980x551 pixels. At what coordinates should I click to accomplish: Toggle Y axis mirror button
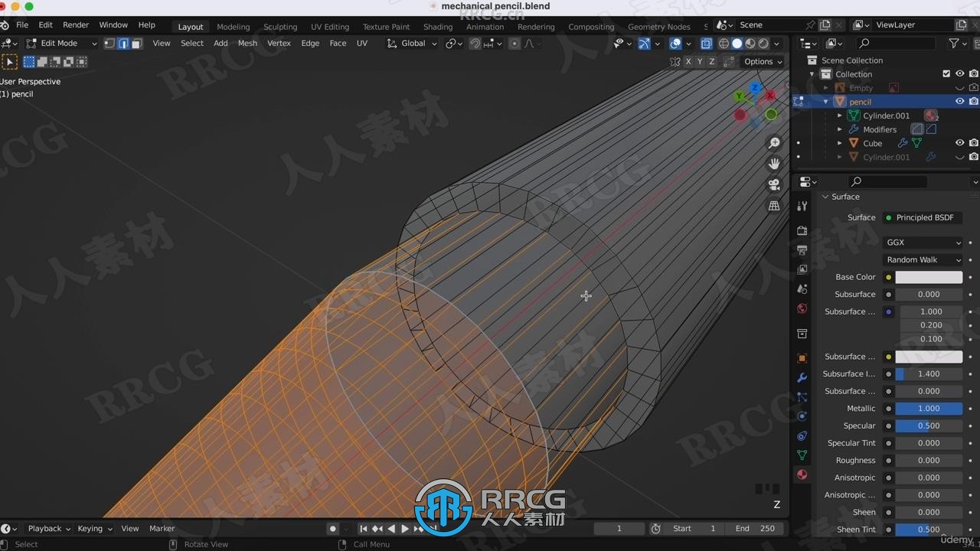coord(700,61)
